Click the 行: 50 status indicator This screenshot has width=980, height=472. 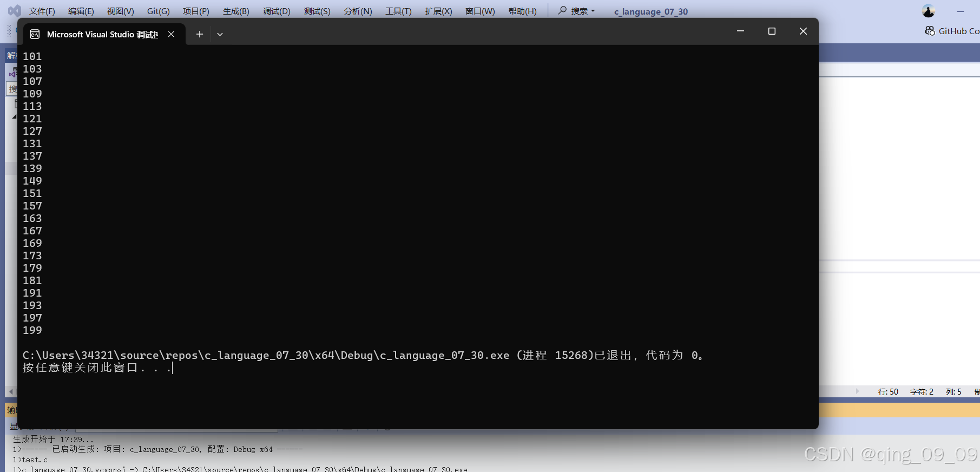[x=888, y=392]
